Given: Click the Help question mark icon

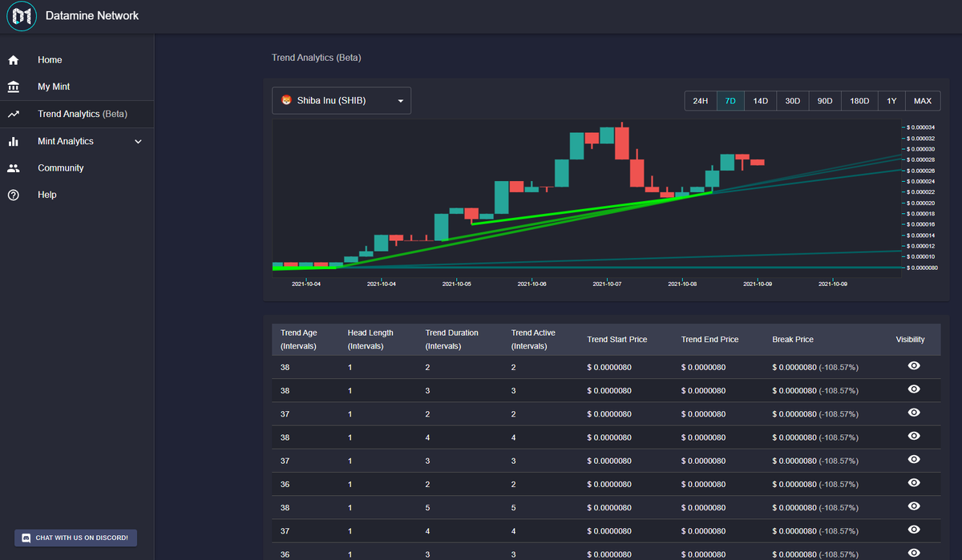Looking at the screenshot, I should pyautogui.click(x=13, y=195).
